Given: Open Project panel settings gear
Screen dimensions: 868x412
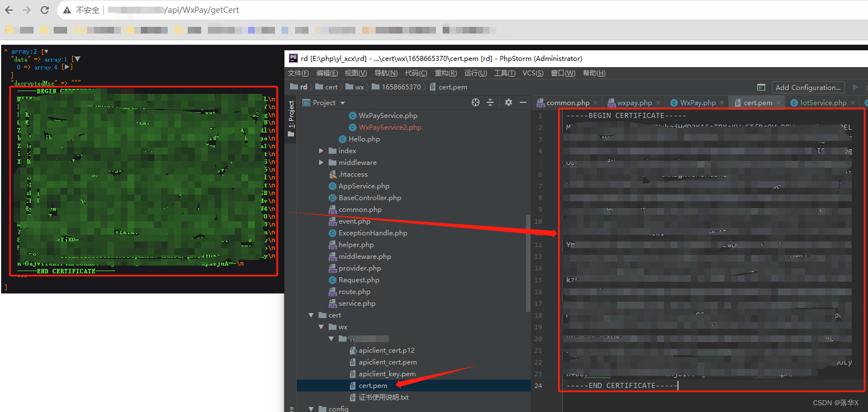Looking at the screenshot, I should (x=509, y=102).
